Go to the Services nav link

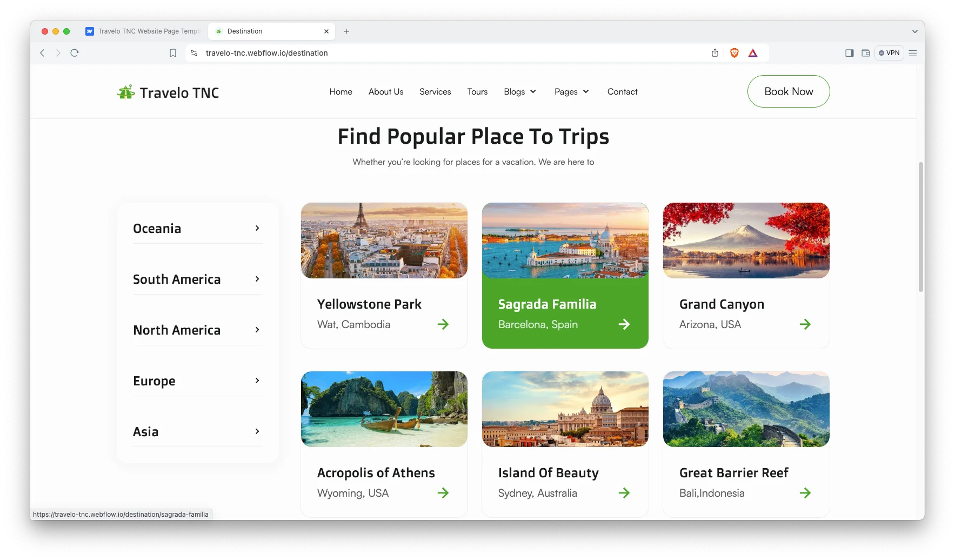coord(435,92)
